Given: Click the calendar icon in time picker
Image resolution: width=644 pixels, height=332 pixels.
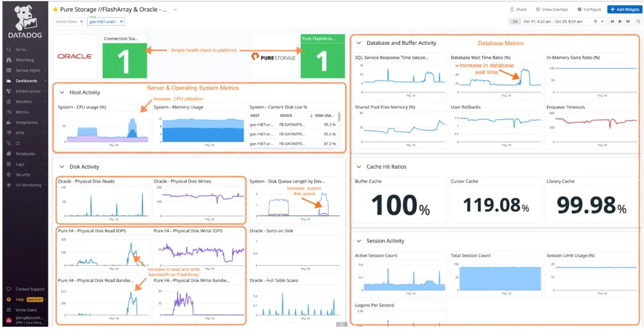Looking at the screenshot, I should click(x=595, y=21).
